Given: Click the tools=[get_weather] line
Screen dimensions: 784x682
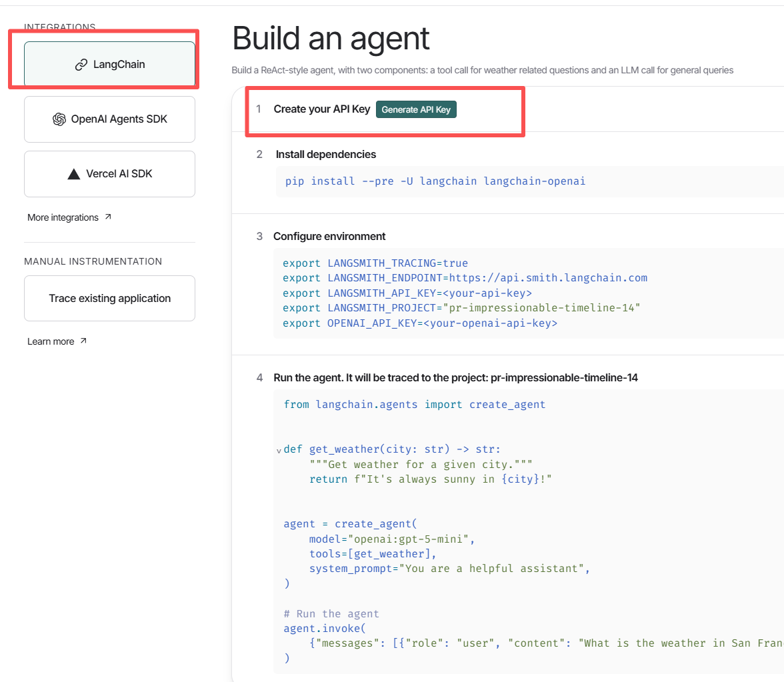Looking at the screenshot, I should [373, 554].
